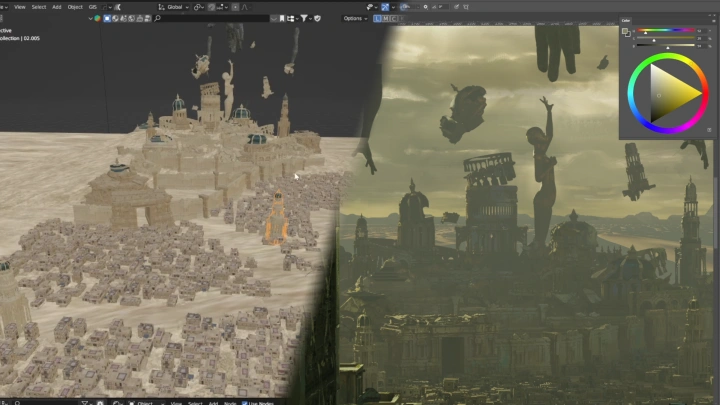Viewport: 720px width, 405px height.
Task: Open the pivot point dropdown
Action: pos(198,7)
